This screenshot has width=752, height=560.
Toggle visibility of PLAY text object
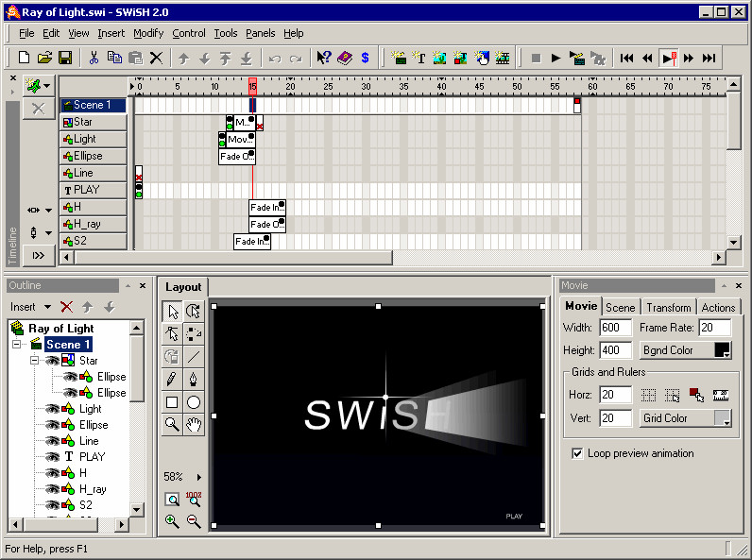point(52,457)
